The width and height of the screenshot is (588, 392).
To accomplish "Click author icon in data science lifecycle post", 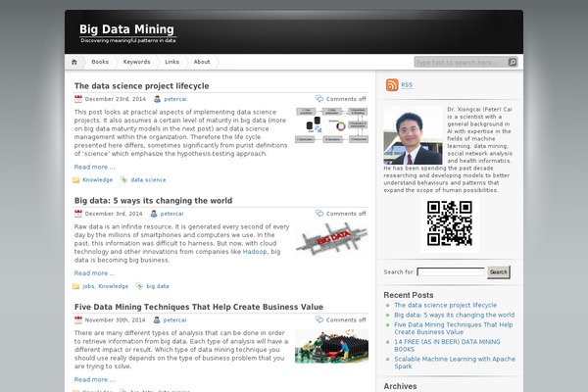I will click(x=157, y=99).
